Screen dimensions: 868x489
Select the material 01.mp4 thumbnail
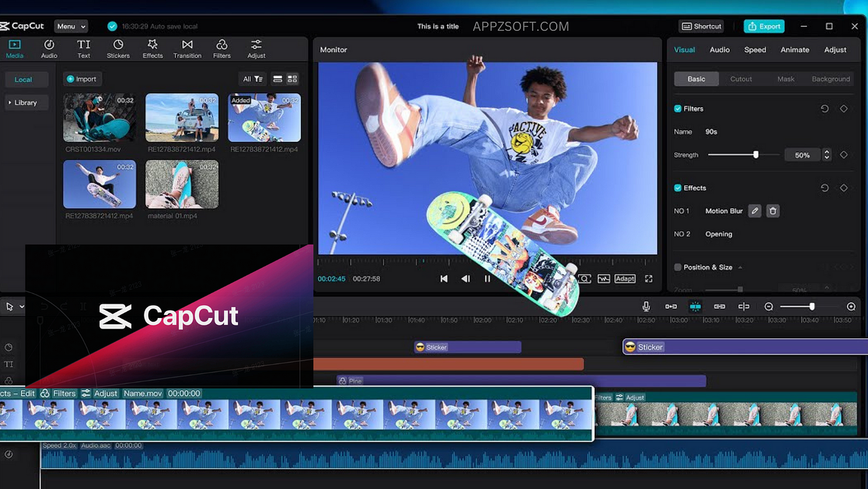pos(182,184)
